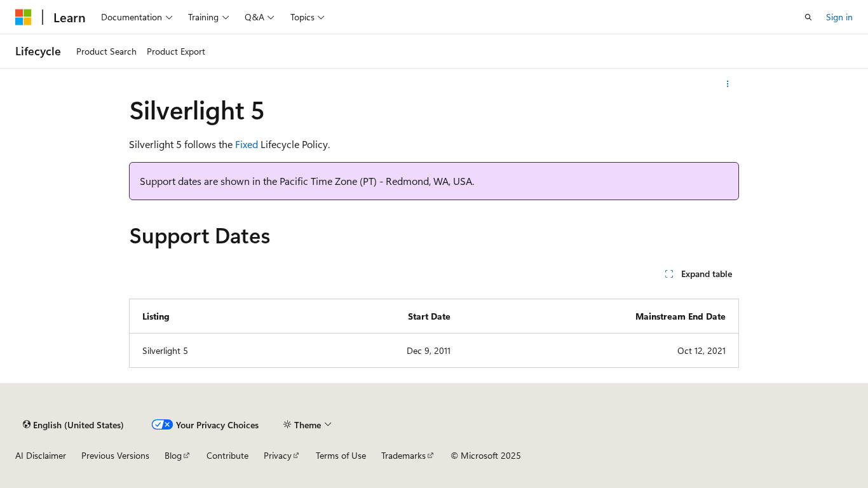Click the Sign in link
The height and width of the screenshot is (488, 868).
click(839, 17)
